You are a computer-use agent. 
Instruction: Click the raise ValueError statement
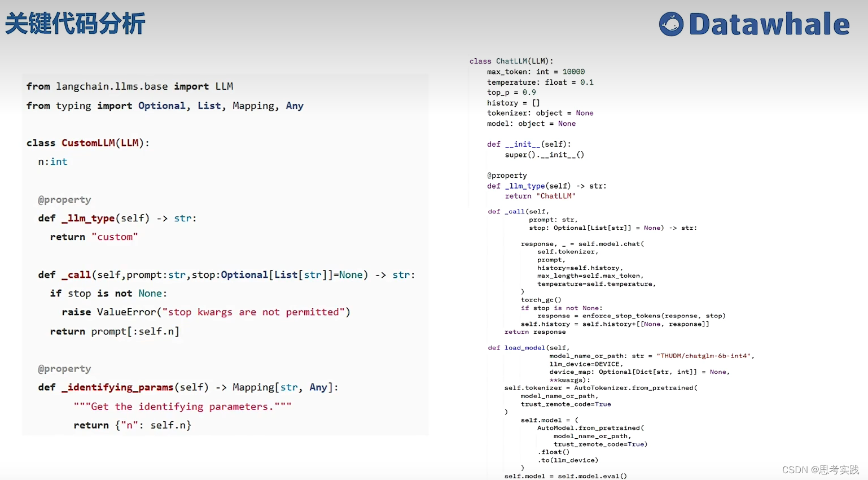coord(205,312)
